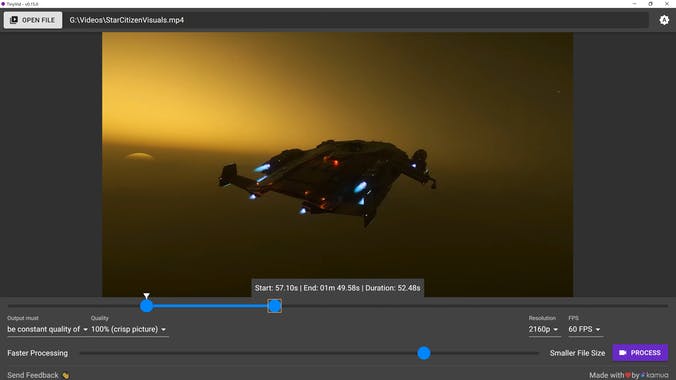Image resolution: width=676 pixels, height=380 pixels.
Task: Click the PROCESS button
Action: pos(640,353)
